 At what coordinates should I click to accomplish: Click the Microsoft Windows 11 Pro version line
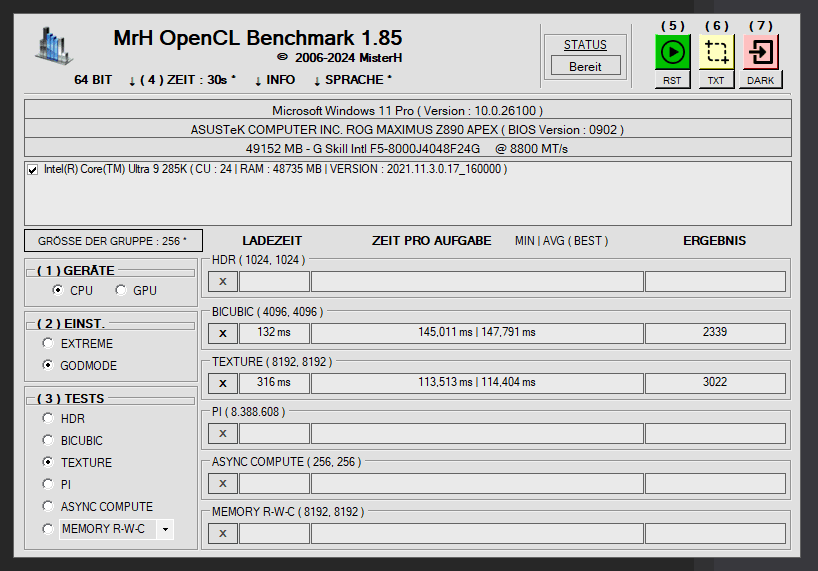click(x=407, y=111)
